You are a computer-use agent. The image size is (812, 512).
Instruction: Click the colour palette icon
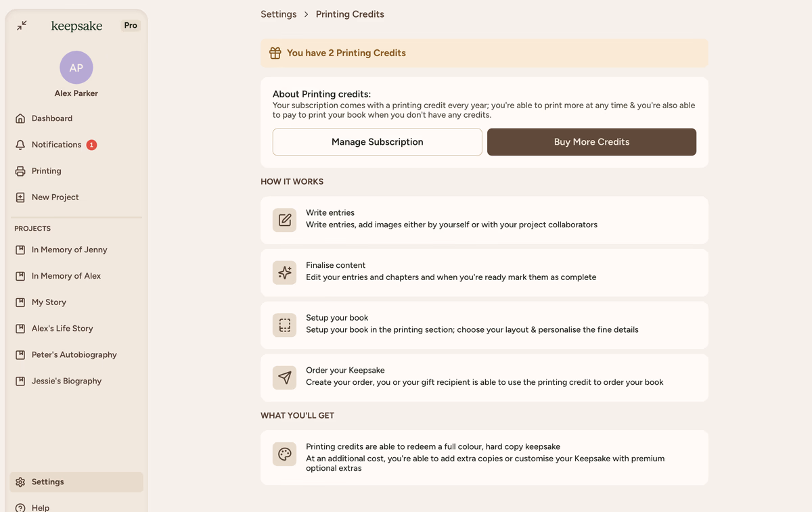tap(285, 454)
